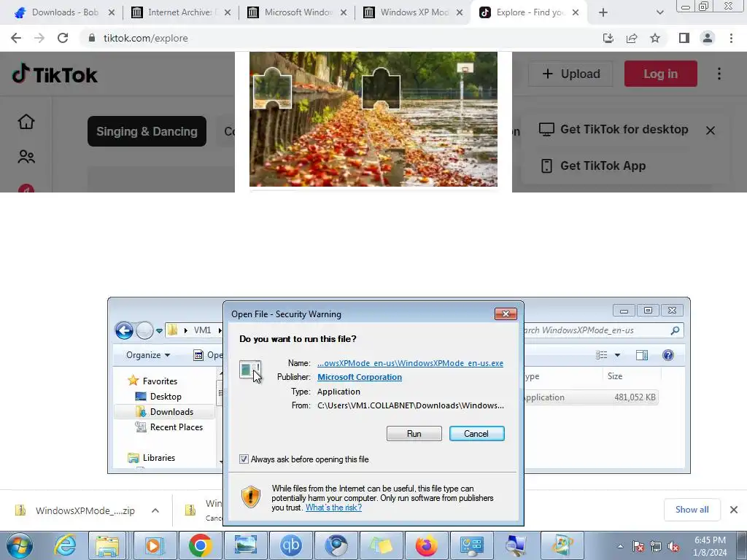The image size is (747, 560).
Task: Click Get TikTok for desktop
Action: pyautogui.click(x=614, y=130)
